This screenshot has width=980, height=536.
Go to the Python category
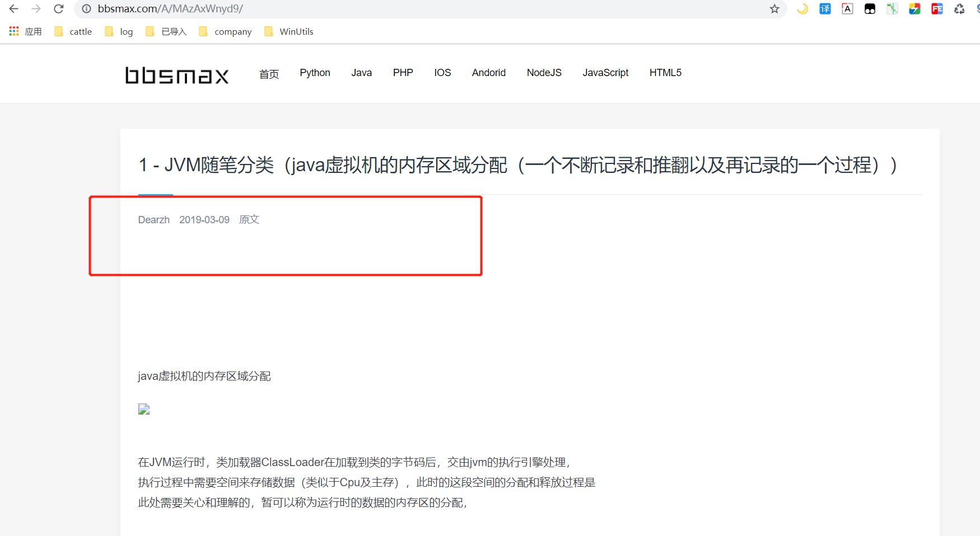[315, 73]
